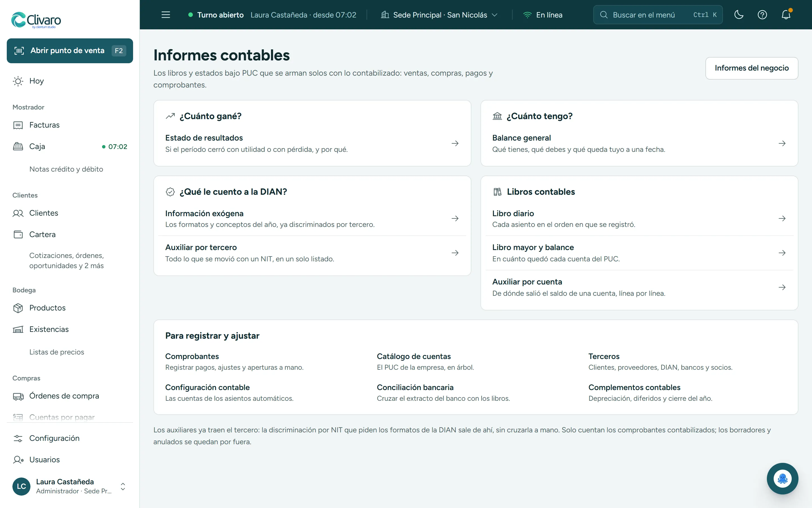Open Libro diario arrow
Viewport: 812px width, 508px height.
point(782,218)
